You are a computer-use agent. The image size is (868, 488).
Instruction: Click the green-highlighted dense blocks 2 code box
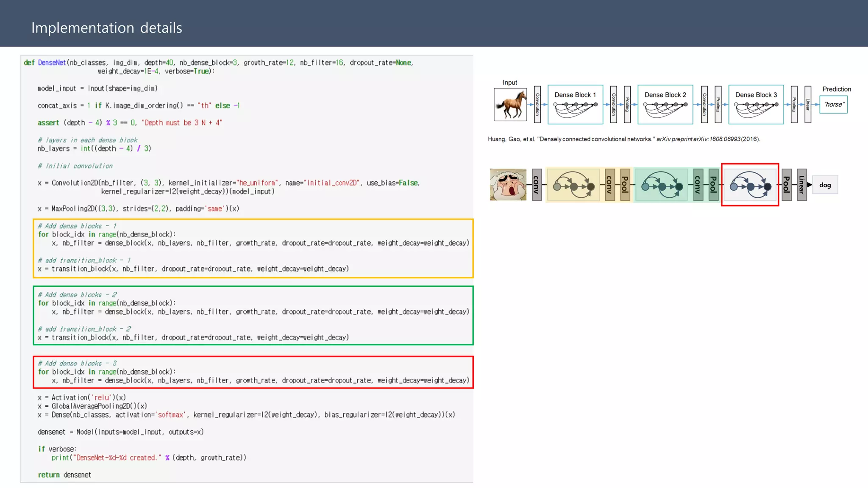pyautogui.click(x=253, y=316)
